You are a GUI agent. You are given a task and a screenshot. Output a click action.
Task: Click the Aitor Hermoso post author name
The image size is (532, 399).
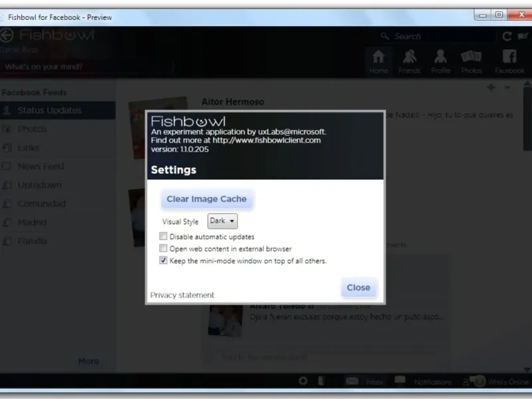click(233, 102)
